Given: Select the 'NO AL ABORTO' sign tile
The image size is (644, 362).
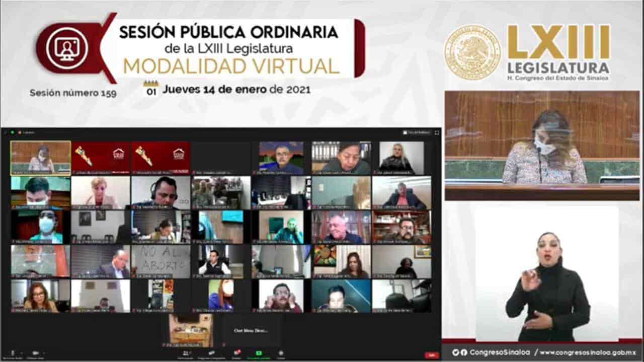Looking at the screenshot, I should [x=161, y=262].
